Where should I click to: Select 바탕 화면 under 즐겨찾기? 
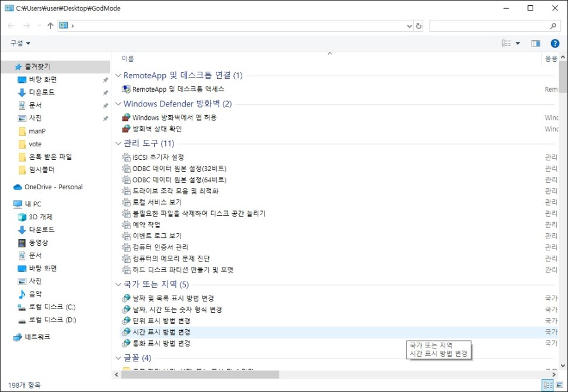click(x=43, y=79)
